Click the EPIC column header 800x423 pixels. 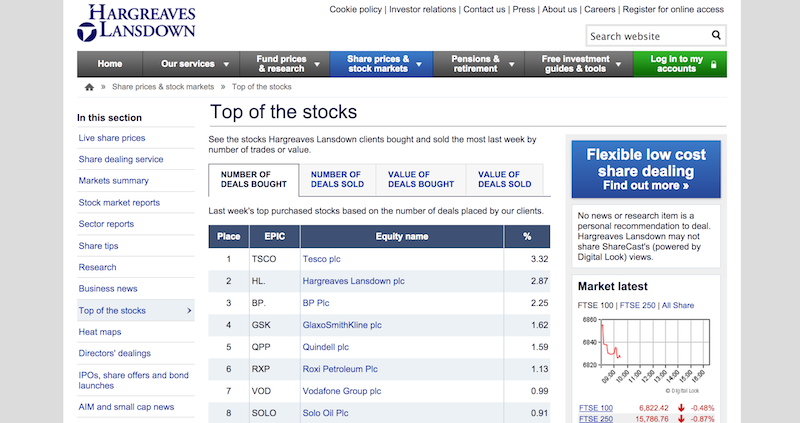274,236
